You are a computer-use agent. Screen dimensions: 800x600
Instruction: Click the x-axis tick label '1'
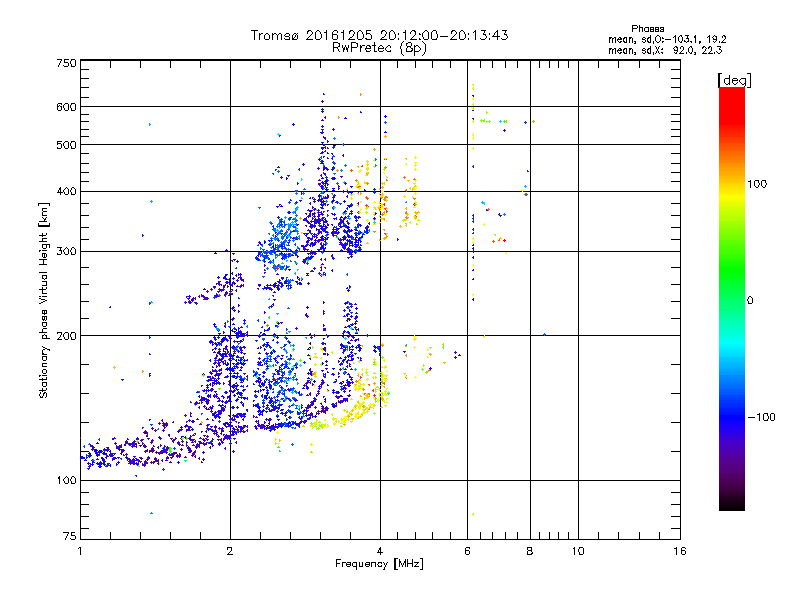80,551
